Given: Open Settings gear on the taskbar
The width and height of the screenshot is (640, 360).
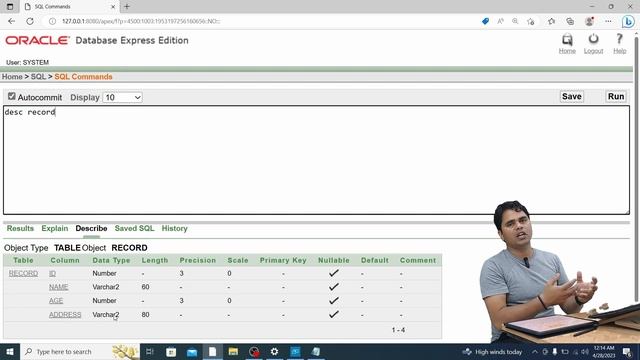Looking at the screenshot, I should (x=274, y=351).
